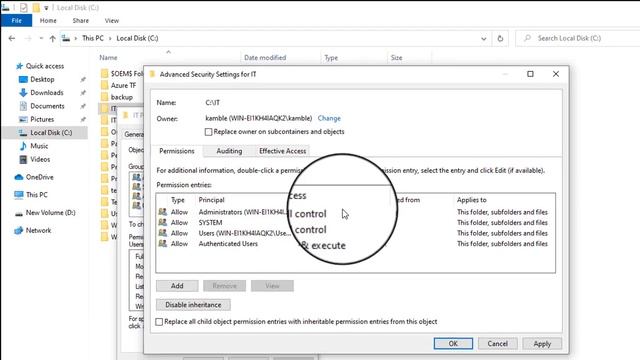Open the View ribbon tab
This screenshot has height=360, width=640.
coord(111,20)
